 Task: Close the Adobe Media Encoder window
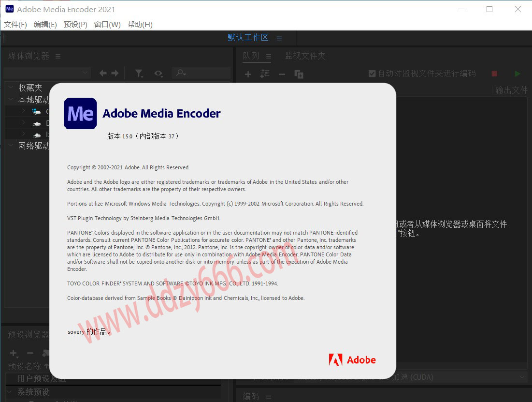pyautogui.click(x=518, y=9)
